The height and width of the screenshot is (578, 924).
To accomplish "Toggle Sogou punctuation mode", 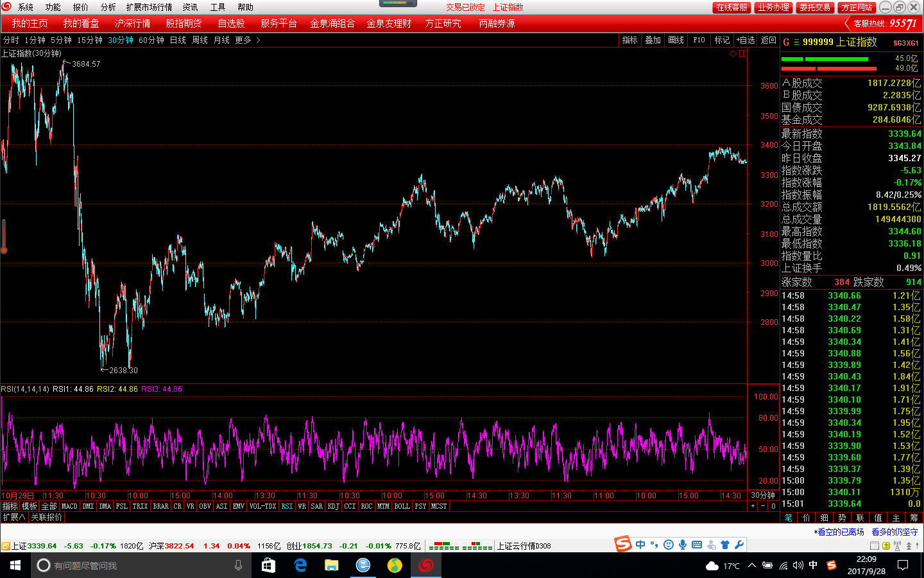I will 654,545.
